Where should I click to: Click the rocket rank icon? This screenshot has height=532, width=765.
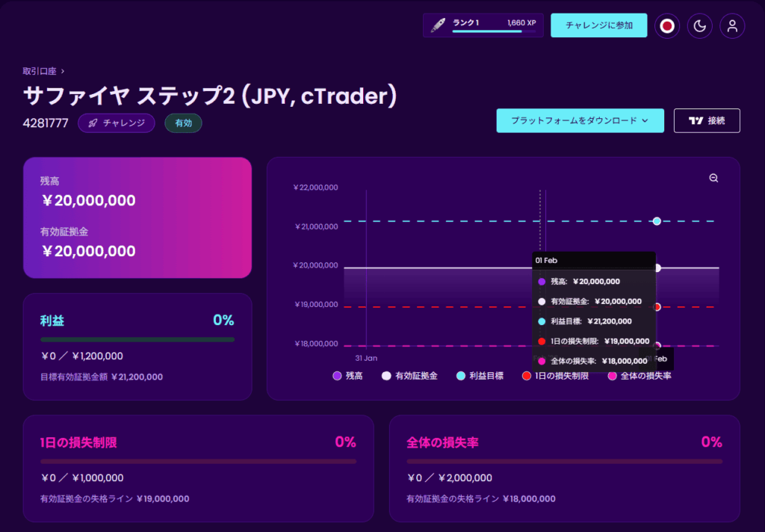click(x=439, y=25)
